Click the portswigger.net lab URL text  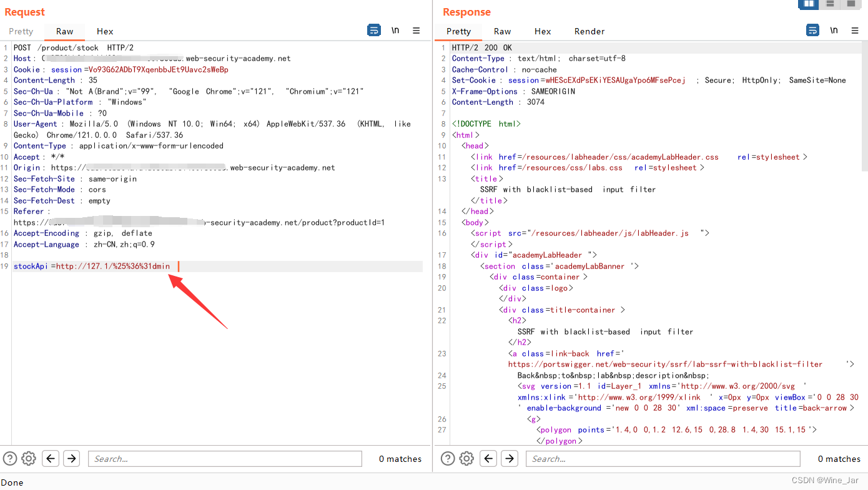pos(665,365)
